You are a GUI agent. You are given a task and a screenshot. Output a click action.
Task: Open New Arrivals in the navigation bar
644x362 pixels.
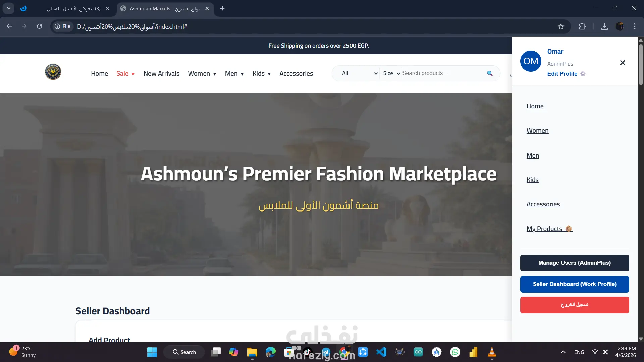point(161,74)
